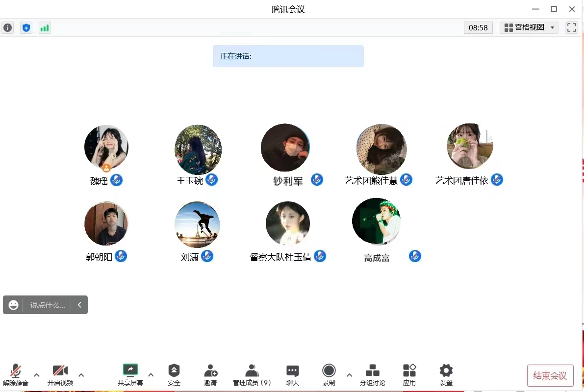Check the green network signal icon
The image size is (584, 392).
[45, 28]
